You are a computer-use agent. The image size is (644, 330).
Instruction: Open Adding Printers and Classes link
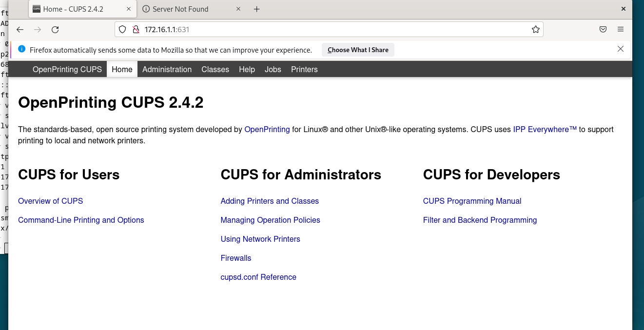[x=270, y=201]
